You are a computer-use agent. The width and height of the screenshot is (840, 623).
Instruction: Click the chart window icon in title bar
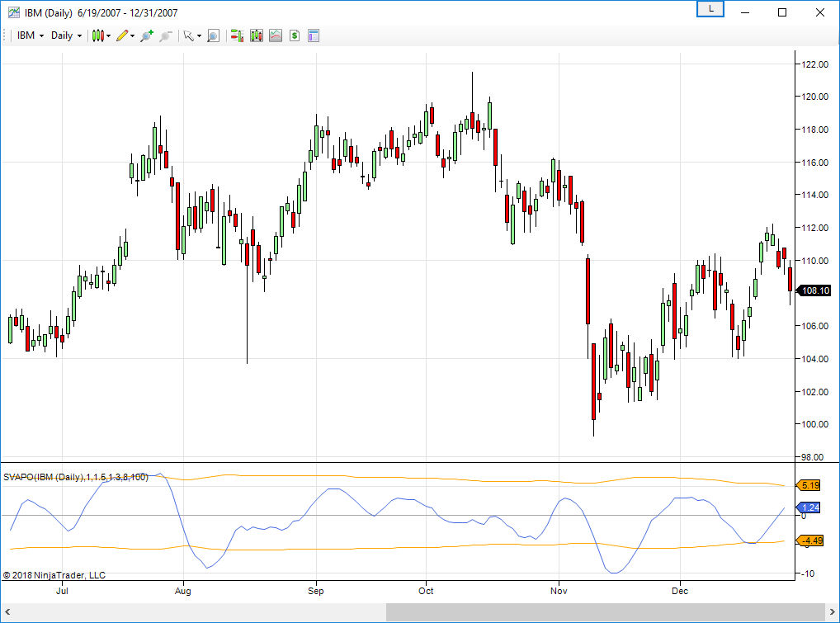point(13,12)
